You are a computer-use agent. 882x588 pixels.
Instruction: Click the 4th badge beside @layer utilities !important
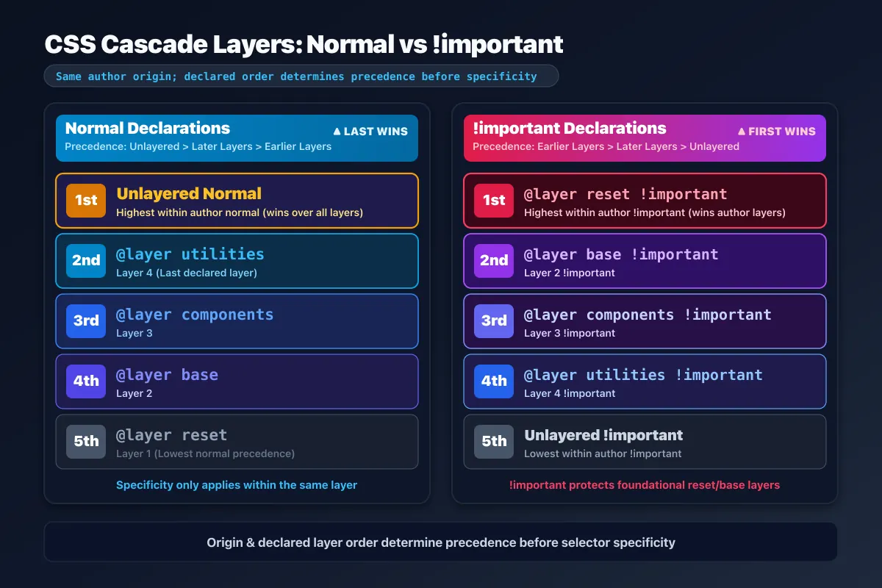click(x=494, y=381)
